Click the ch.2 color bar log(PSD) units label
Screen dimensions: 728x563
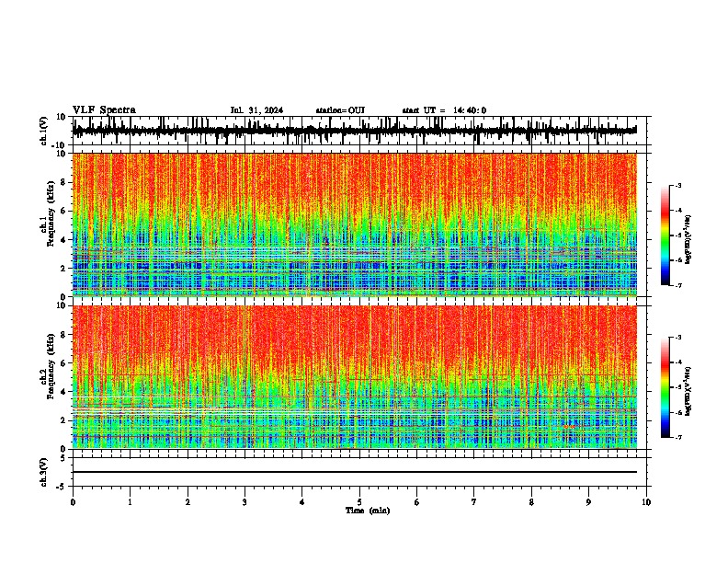click(688, 391)
